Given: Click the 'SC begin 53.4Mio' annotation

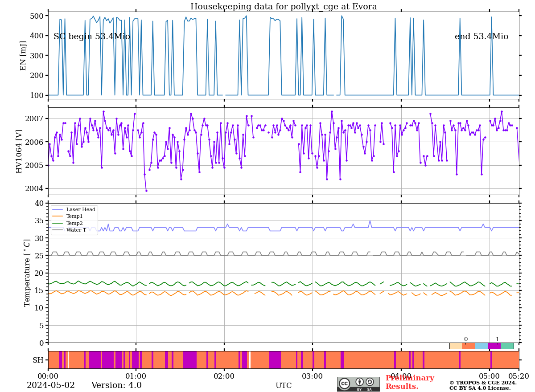Looking at the screenshot, I should (92, 37).
